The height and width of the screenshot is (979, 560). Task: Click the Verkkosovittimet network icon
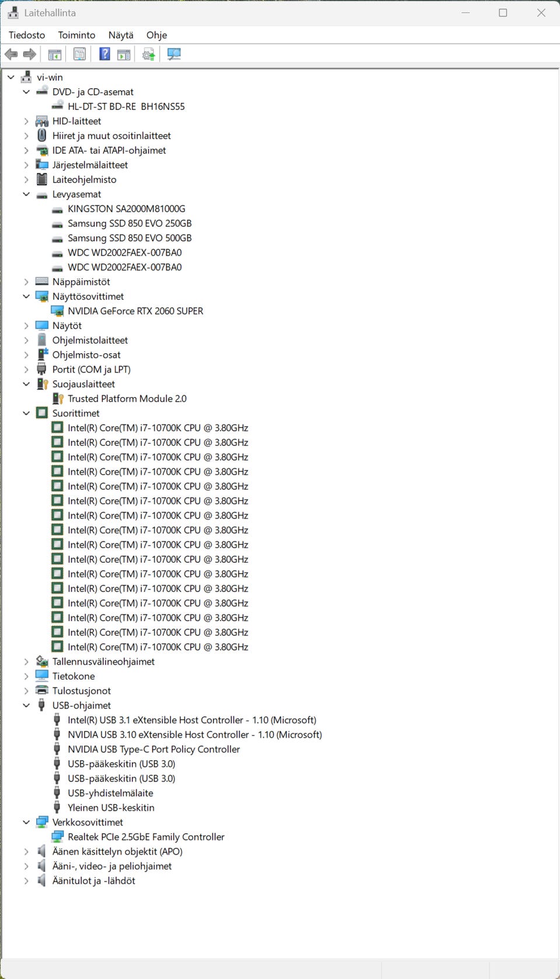click(42, 822)
